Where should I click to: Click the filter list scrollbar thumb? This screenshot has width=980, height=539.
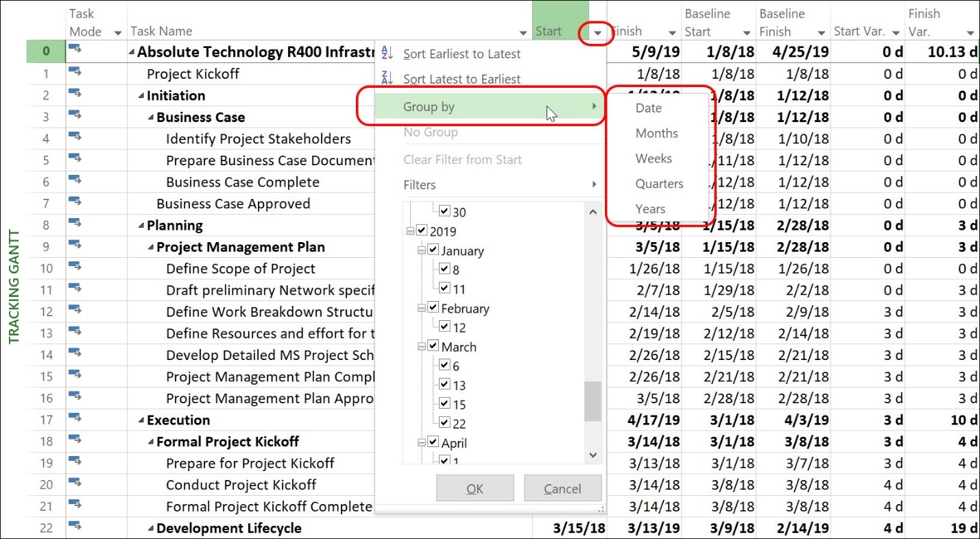pos(593,401)
